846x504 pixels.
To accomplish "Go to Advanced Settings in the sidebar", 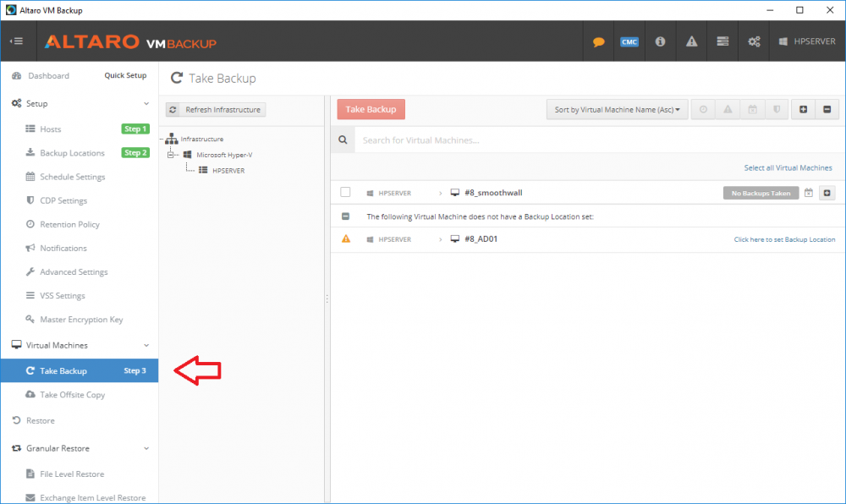I will click(74, 271).
